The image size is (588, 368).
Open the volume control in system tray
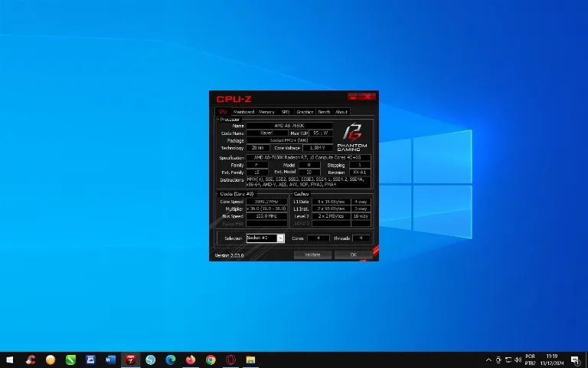click(517, 360)
